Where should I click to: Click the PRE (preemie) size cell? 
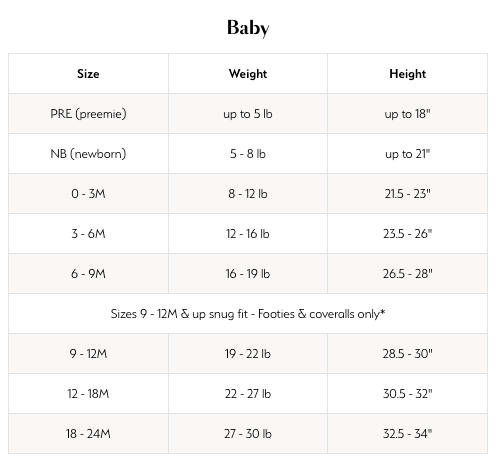pyautogui.click(x=88, y=114)
